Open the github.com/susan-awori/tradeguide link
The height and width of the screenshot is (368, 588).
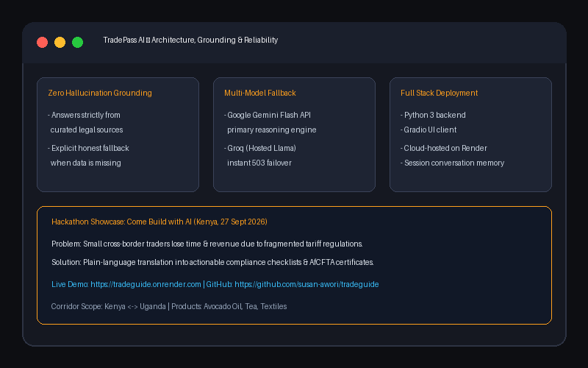click(306, 284)
